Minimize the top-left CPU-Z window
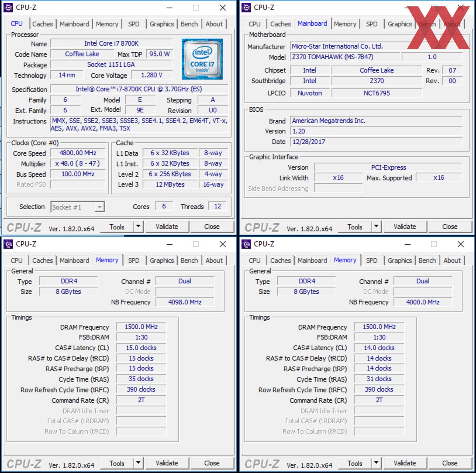The image size is (476, 473). click(x=169, y=8)
